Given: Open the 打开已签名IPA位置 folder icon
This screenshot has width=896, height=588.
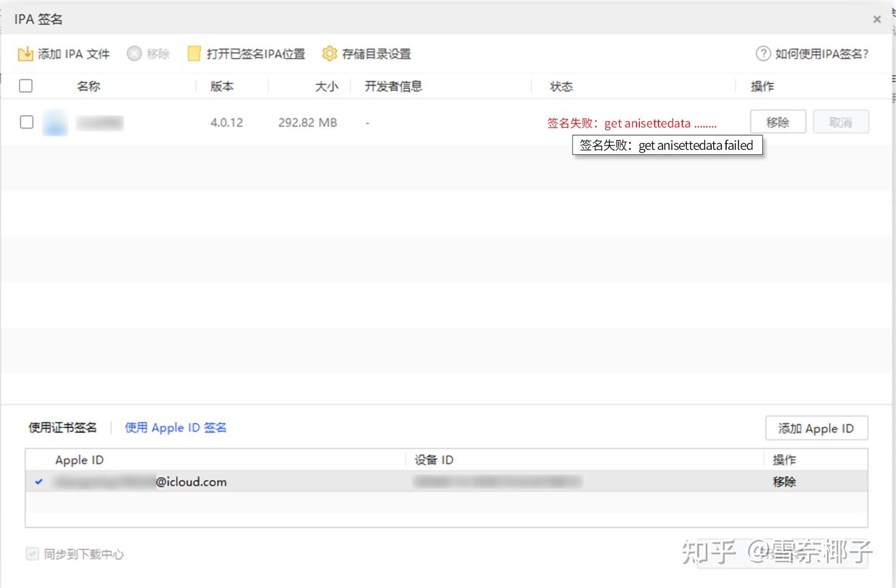Looking at the screenshot, I should pyautogui.click(x=195, y=54).
